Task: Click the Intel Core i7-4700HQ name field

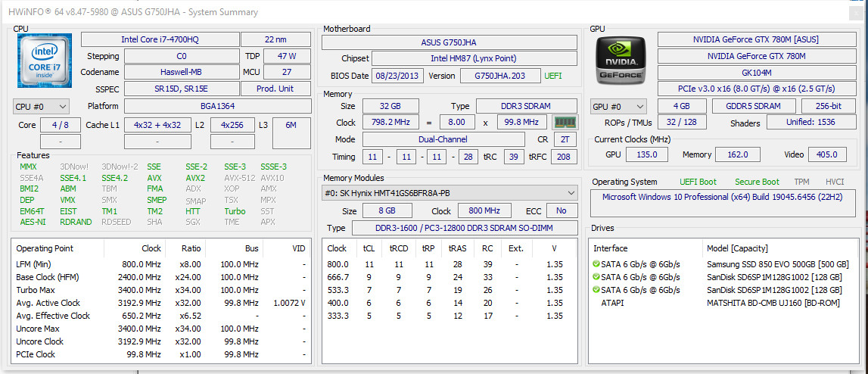Action: click(160, 39)
